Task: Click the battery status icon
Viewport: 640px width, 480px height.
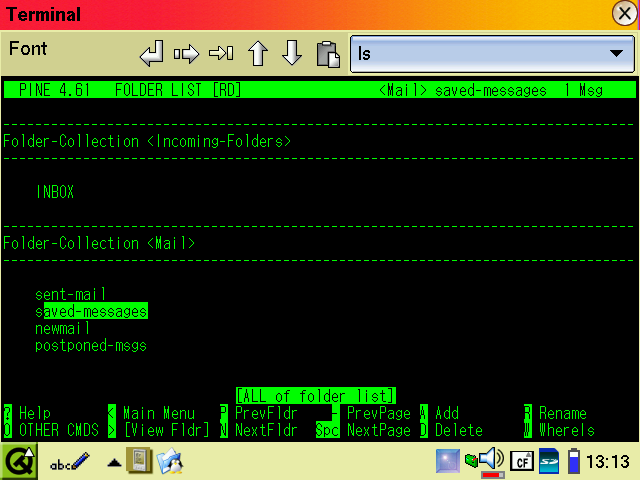Action: click(x=574, y=461)
